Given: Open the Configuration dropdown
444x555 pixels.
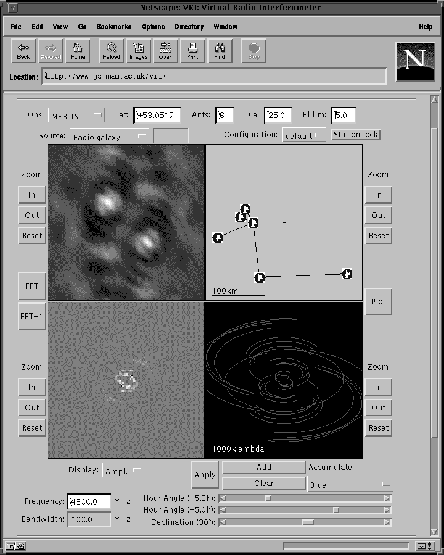Looking at the screenshot, I should pyautogui.click(x=304, y=136).
